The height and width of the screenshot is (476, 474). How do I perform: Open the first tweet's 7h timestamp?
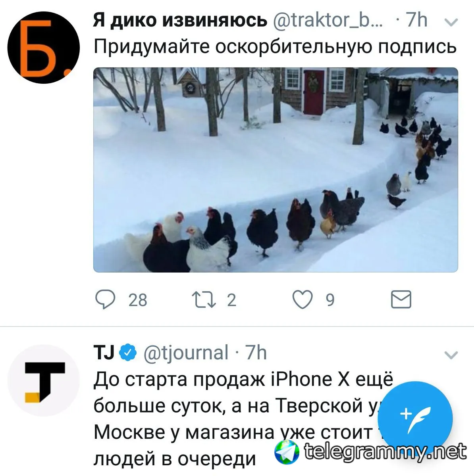click(x=416, y=20)
